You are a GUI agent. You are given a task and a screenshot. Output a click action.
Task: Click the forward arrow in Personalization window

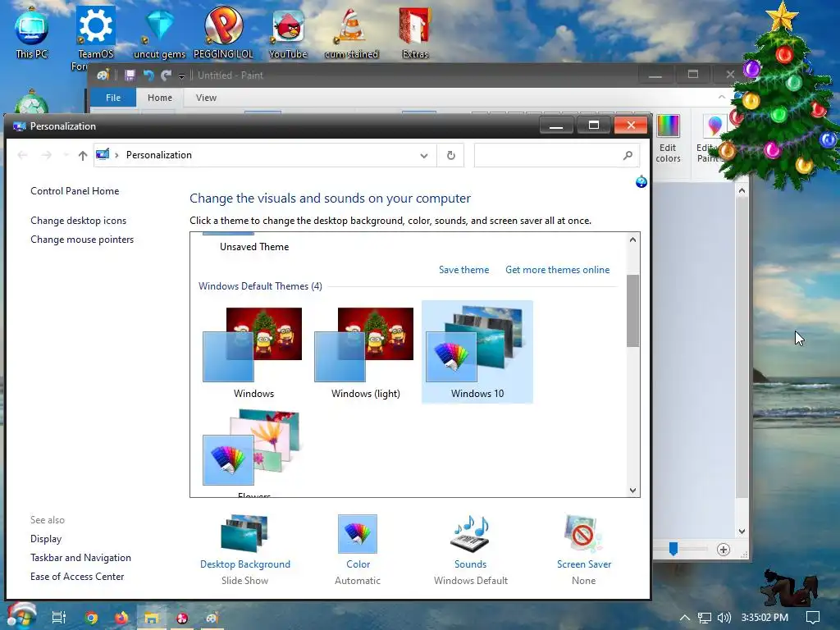[47, 155]
